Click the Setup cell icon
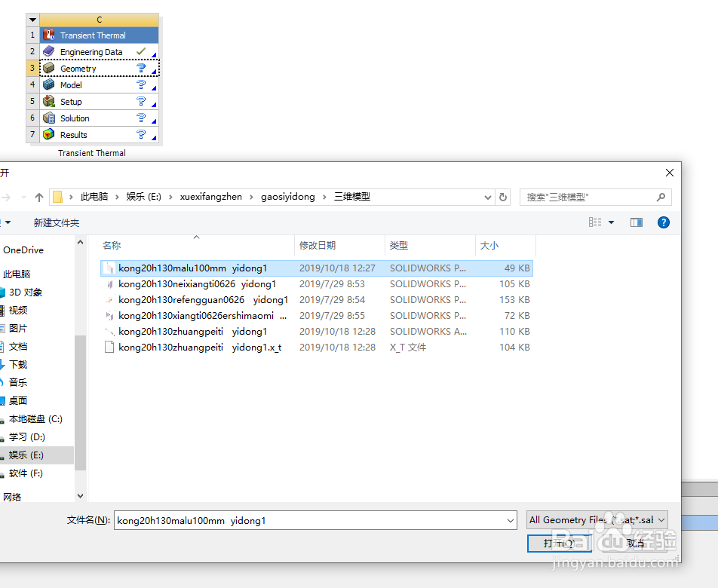 [x=49, y=101]
